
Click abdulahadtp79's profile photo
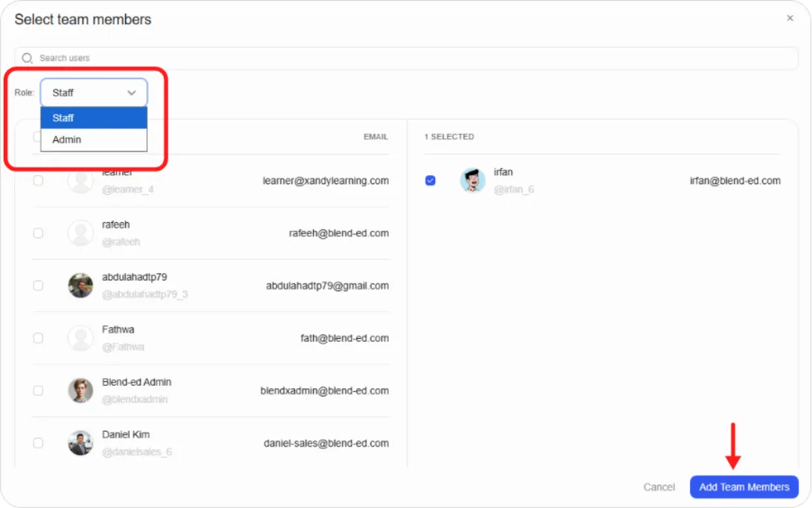(80, 285)
